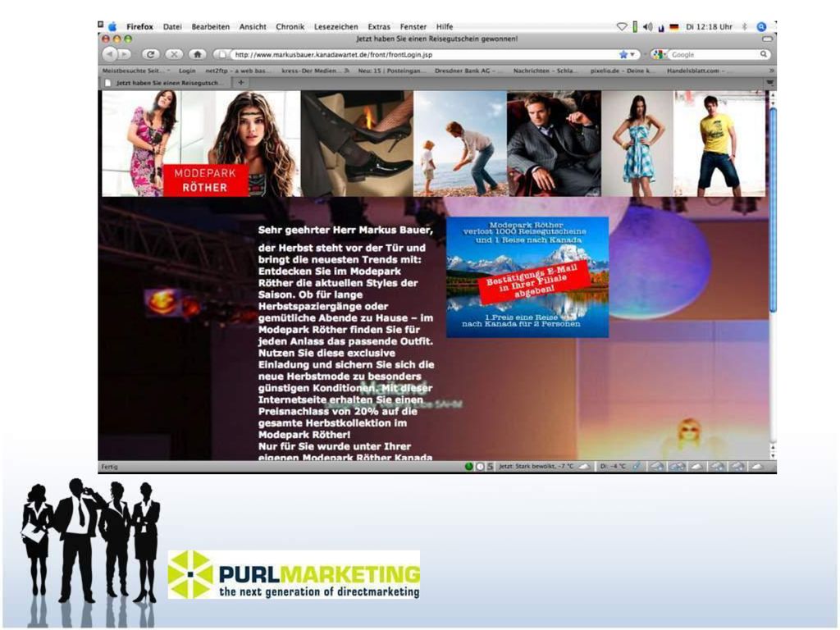
Task: Click the 'Sehr geehrter Herr Markus Bauer,' greeting
Action: tap(345, 230)
